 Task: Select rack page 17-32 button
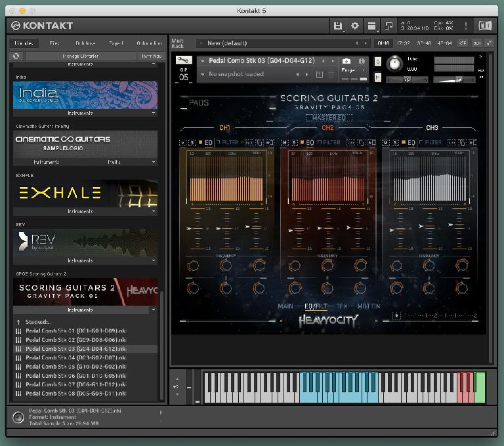click(x=404, y=43)
